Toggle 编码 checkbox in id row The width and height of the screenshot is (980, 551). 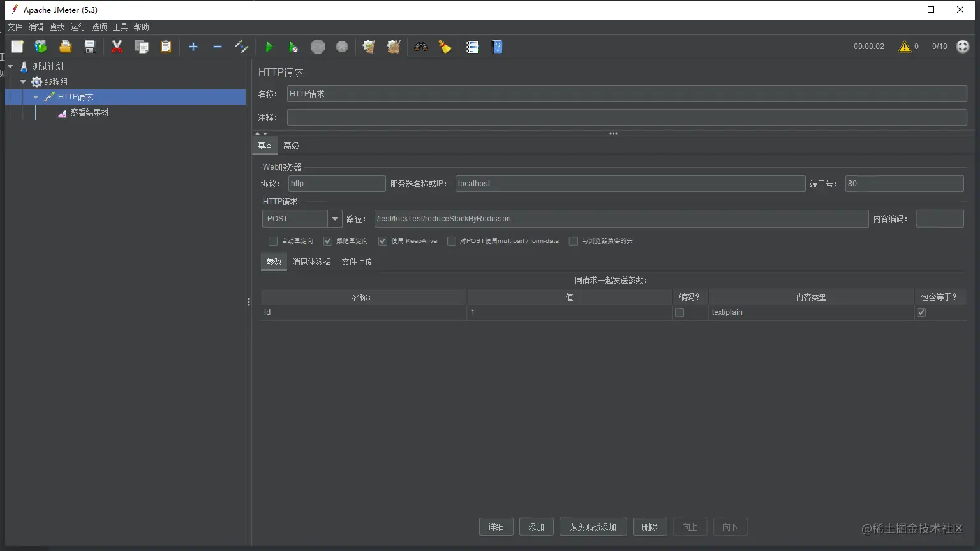pos(679,312)
